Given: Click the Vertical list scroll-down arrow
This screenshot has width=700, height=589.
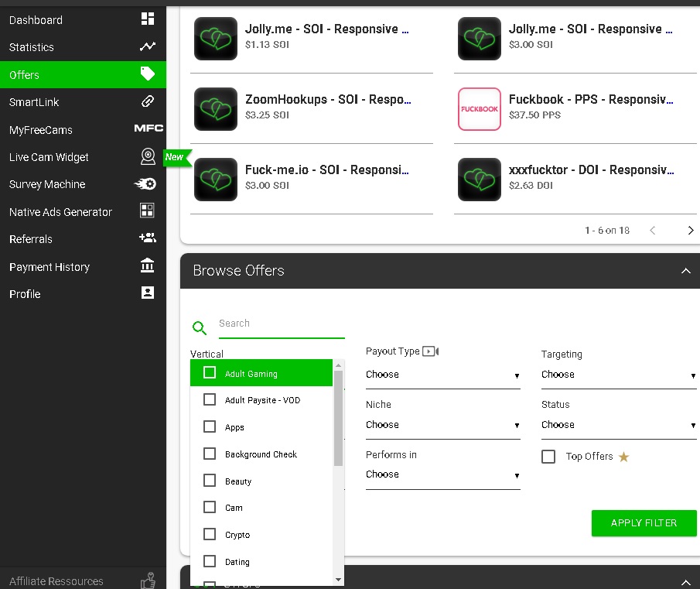Looking at the screenshot, I should tap(338, 580).
